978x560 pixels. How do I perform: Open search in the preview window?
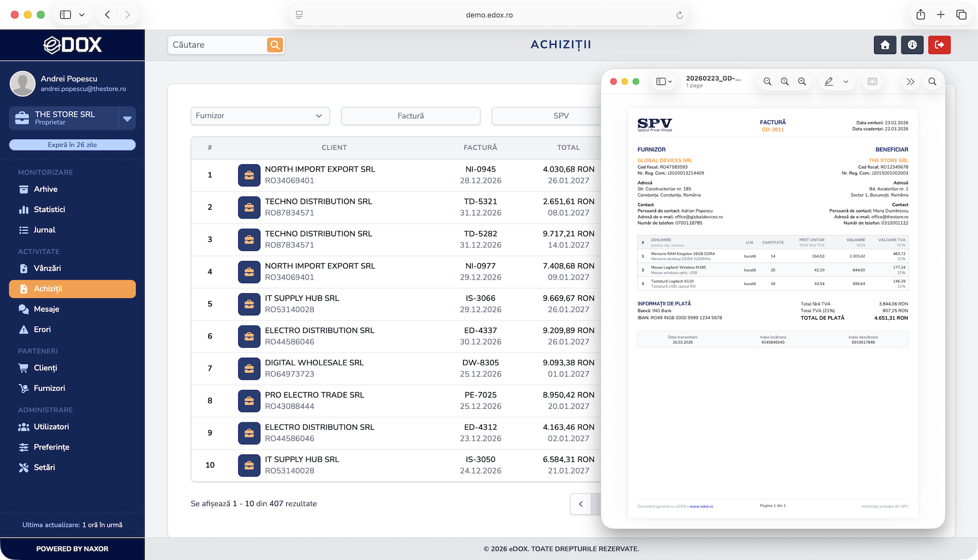[932, 81]
